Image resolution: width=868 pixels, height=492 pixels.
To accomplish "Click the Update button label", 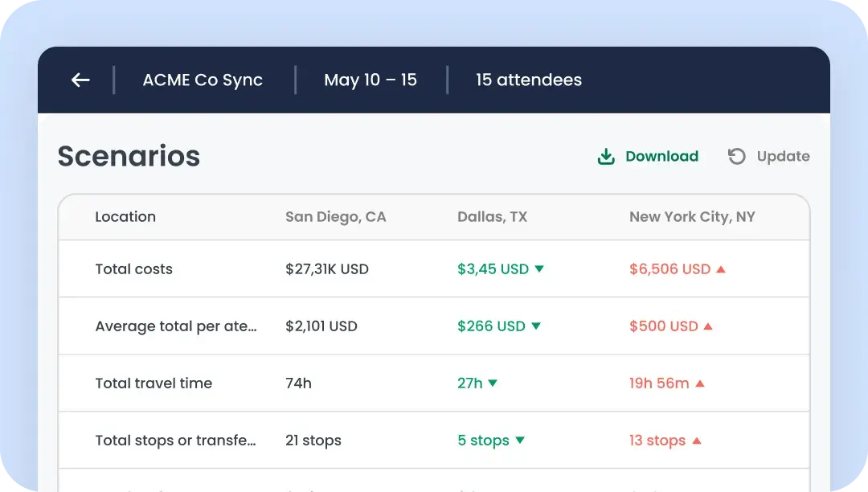I will [x=784, y=157].
